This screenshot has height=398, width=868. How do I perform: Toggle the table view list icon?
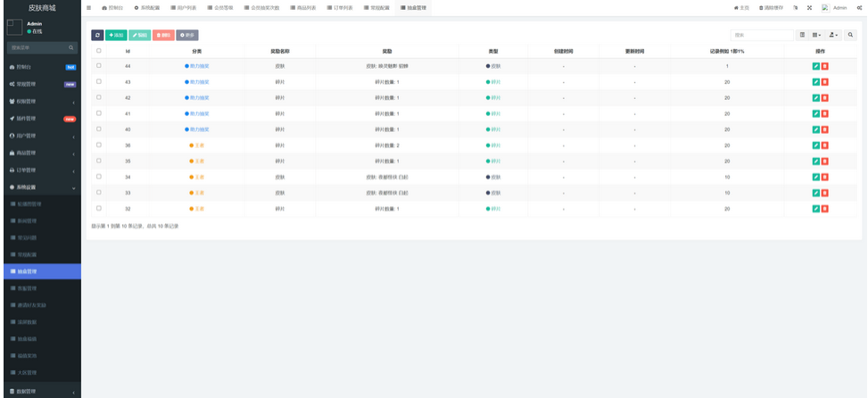pyautogui.click(x=802, y=35)
